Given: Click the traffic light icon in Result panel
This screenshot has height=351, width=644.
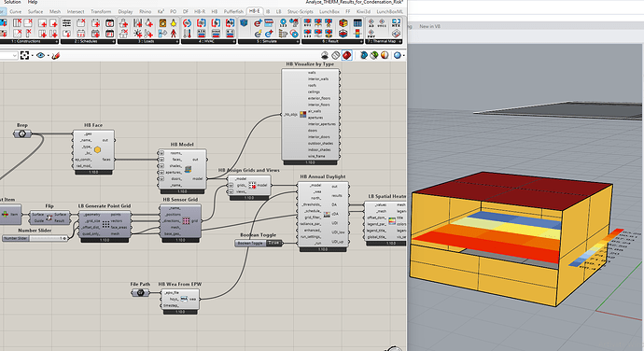Looking at the screenshot, I should coord(357,34).
